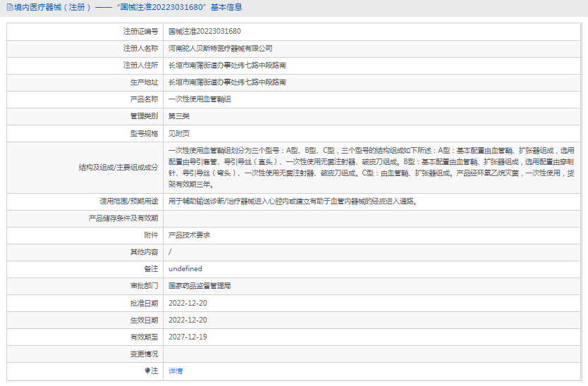This screenshot has width=588, height=386.
Task: Click the 备注 label
Action: click(x=151, y=268)
